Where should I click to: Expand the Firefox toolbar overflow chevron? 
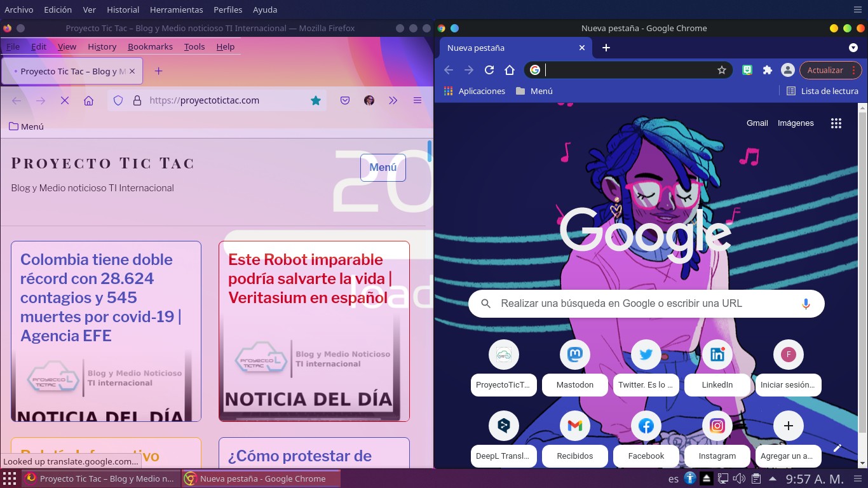393,100
